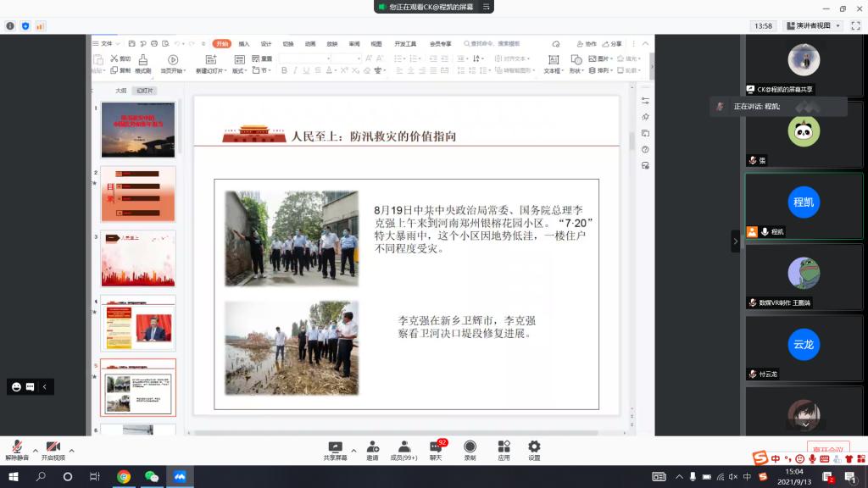This screenshot has height=488, width=868.
Task: Toggle 开启视频 camera button
Action: [x=53, y=447]
